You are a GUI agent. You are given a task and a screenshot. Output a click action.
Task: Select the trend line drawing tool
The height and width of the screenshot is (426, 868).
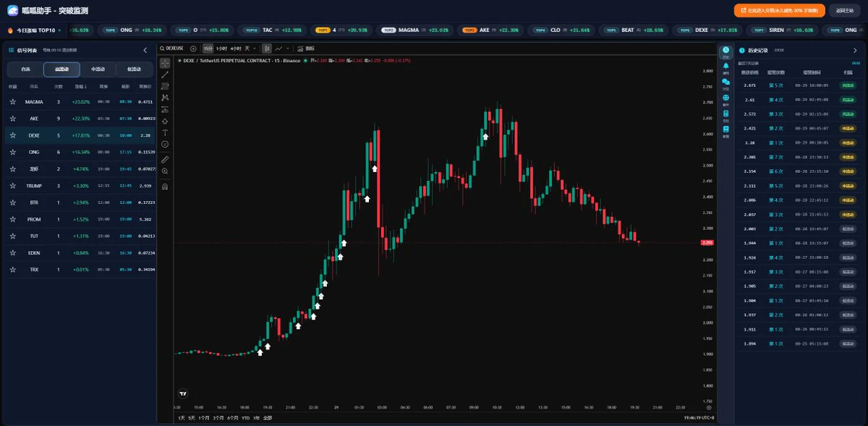point(165,74)
